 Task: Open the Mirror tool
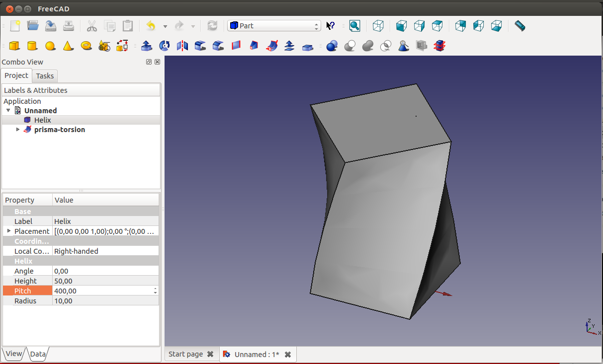click(182, 46)
